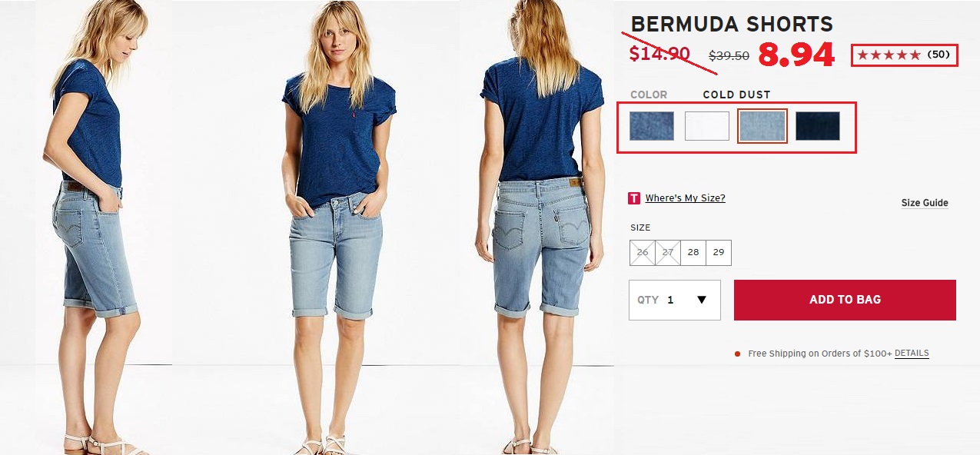The image size is (980, 455).
Task: Choose the Cold Dust light blue swatch
Action: click(x=762, y=126)
